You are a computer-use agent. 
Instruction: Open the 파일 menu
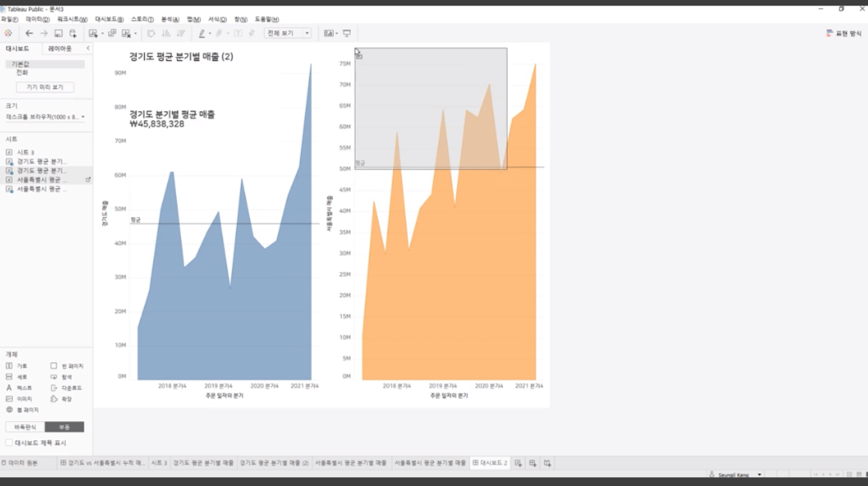tap(10, 19)
